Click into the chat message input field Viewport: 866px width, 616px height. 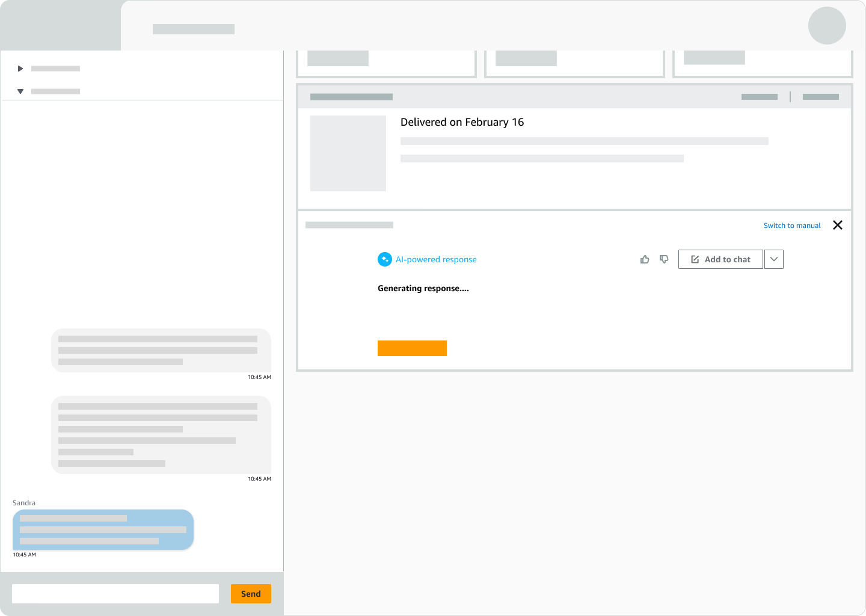pos(115,594)
